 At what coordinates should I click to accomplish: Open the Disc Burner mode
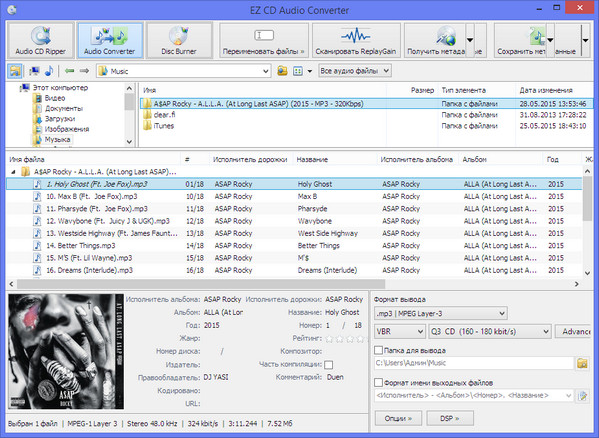click(179, 40)
